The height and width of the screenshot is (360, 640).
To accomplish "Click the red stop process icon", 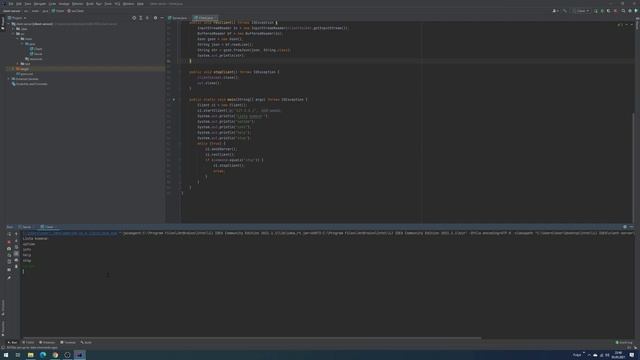I will tap(9, 242).
